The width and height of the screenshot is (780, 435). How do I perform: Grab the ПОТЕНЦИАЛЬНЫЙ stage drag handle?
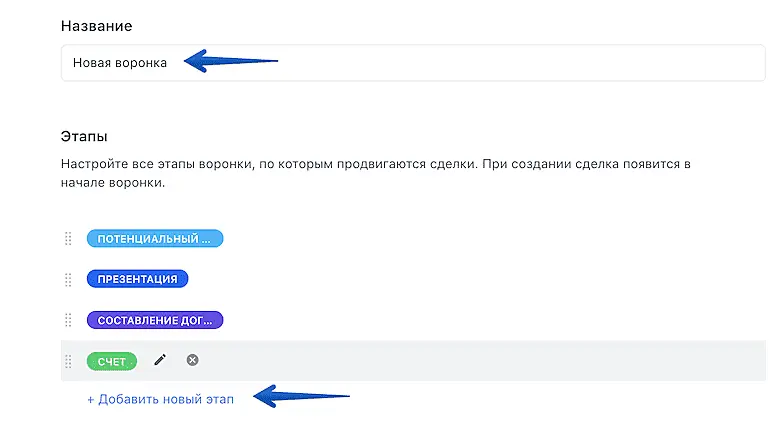[68, 239]
